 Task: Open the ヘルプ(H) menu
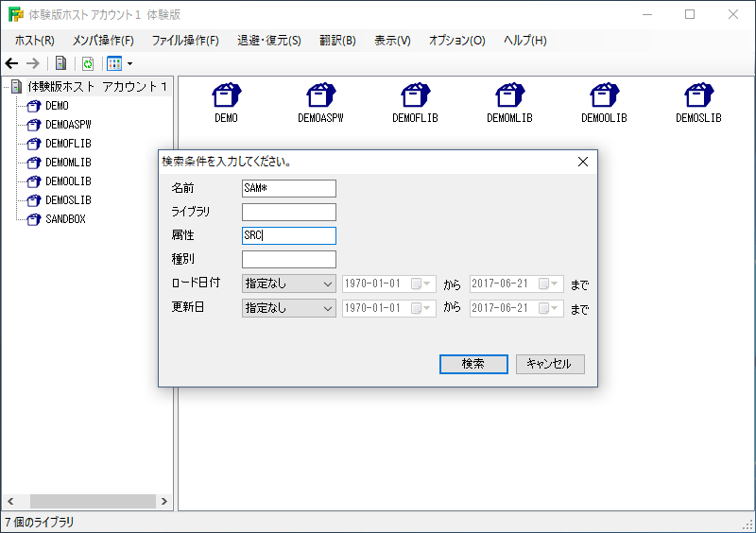coord(525,41)
